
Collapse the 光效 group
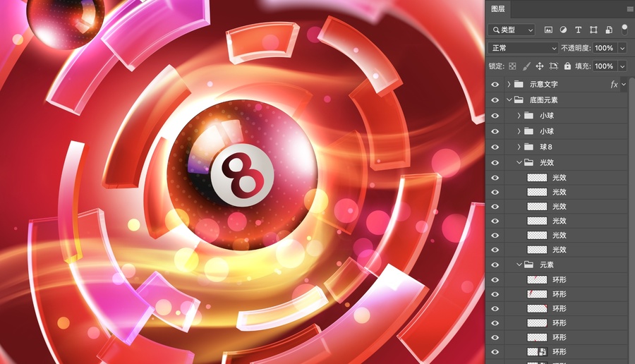pos(519,162)
